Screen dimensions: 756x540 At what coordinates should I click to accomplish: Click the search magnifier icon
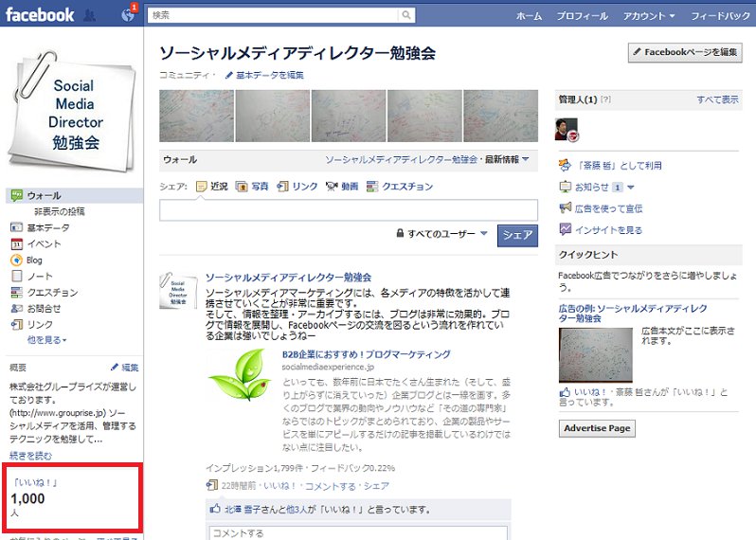(x=406, y=15)
